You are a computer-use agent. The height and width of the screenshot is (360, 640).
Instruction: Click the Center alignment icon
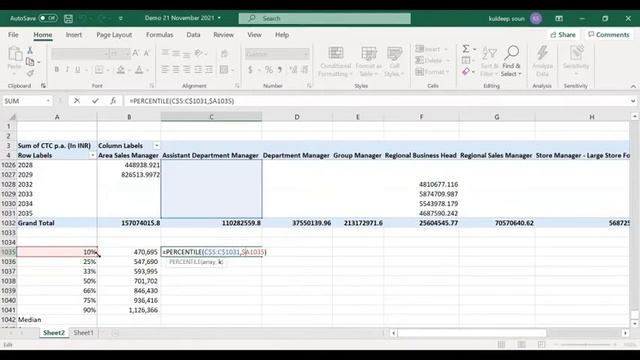[176, 70]
